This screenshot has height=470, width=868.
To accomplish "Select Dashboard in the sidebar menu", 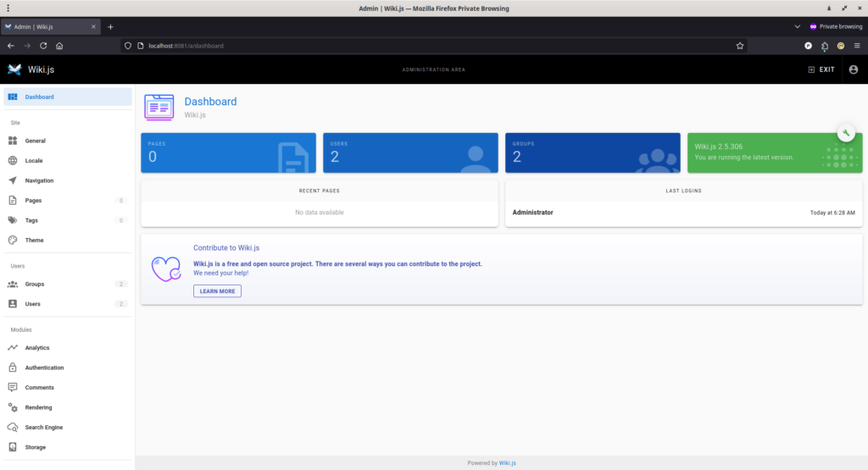I will point(39,97).
